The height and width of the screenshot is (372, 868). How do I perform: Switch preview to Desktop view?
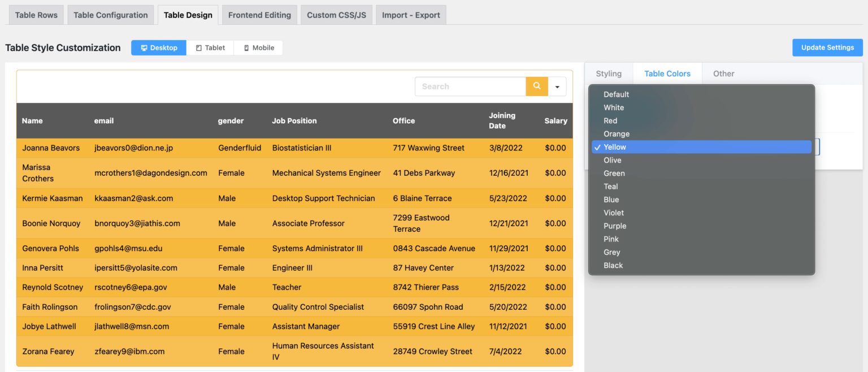159,48
